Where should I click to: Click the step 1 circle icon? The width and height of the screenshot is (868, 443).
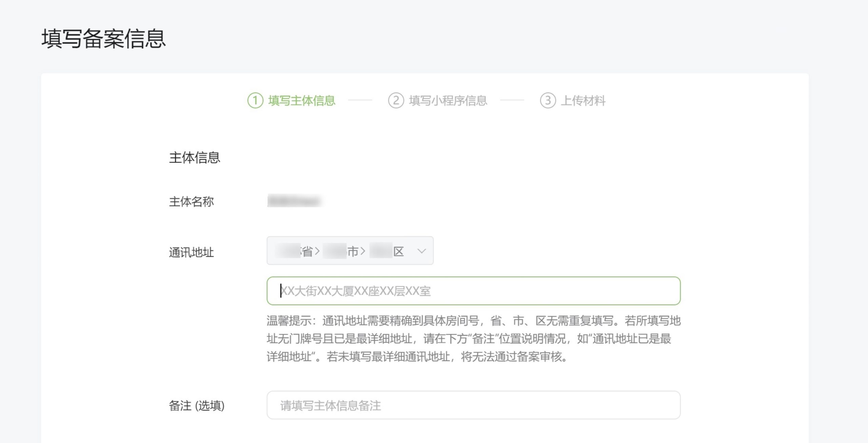[x=255, y=101]
